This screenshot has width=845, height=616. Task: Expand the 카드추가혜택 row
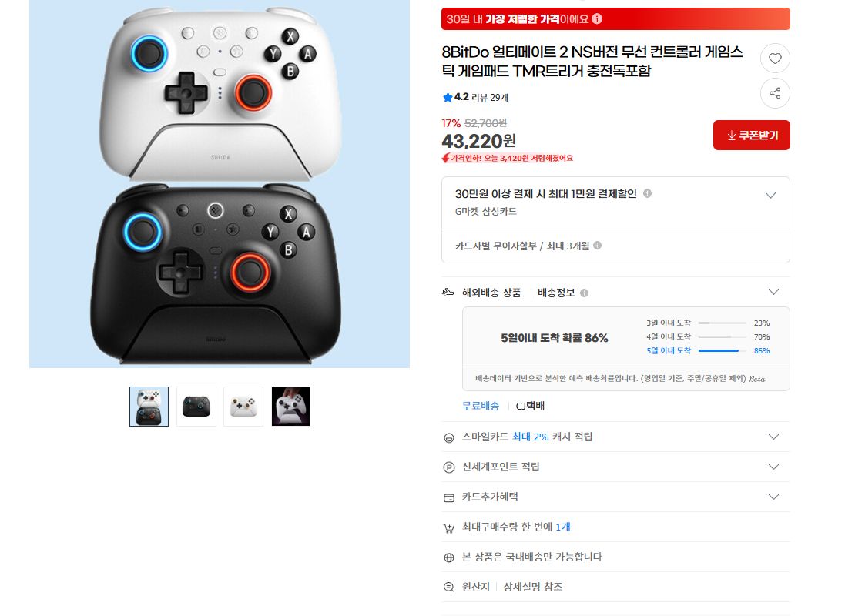pyautogui.click(x=773, y=497)
